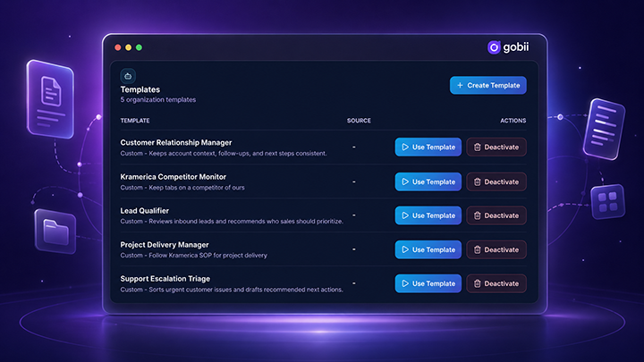Click the yellow window minimize dot
The height and width of the screenshot is (362, 644).
129,47
